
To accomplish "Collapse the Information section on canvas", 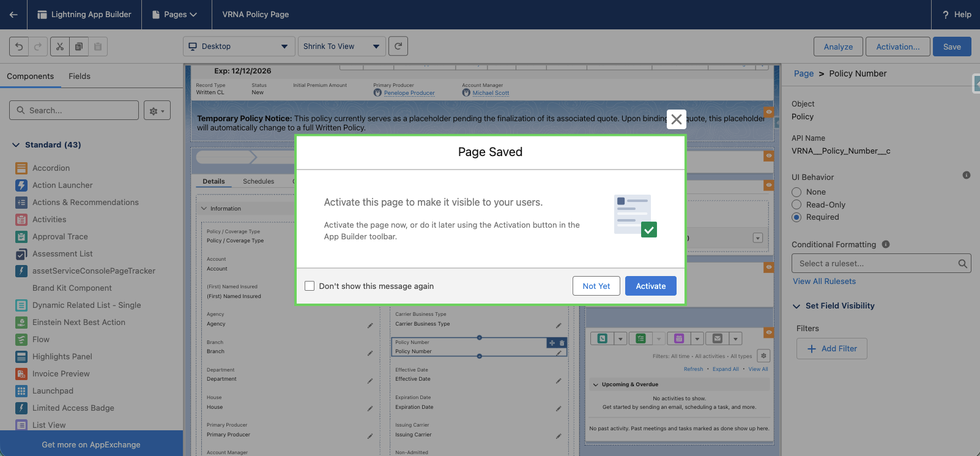I will pos(204,209).
